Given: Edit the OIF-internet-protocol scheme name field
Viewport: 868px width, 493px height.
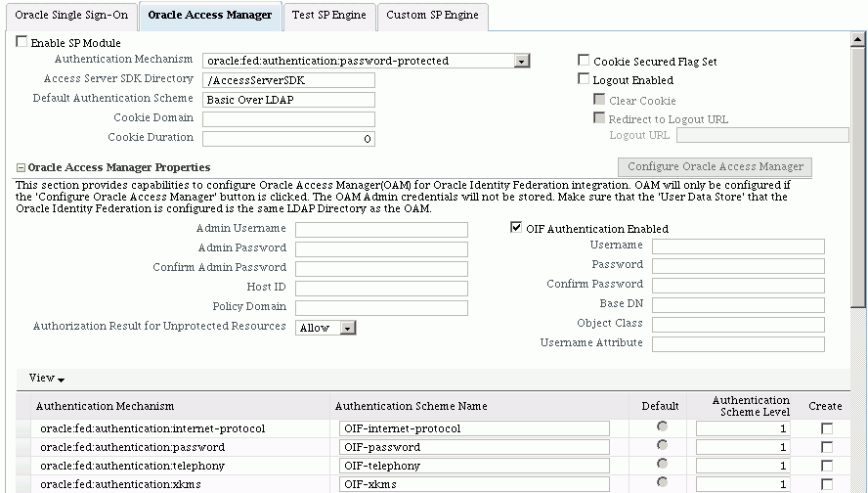Looking at the screenshot, I should pos(474,428).
